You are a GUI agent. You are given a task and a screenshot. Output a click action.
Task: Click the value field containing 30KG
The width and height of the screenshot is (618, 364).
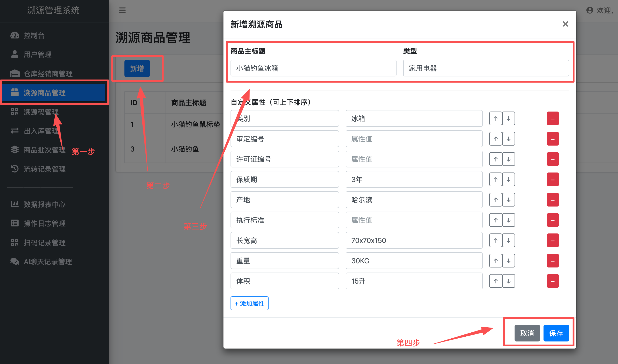click(414, 261)
